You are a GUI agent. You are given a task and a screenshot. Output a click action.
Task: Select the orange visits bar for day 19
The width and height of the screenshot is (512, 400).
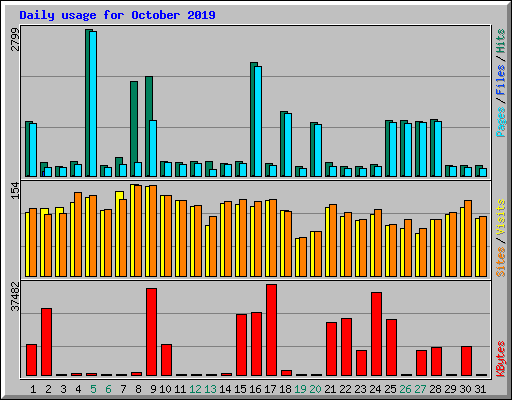pos(303,257)
